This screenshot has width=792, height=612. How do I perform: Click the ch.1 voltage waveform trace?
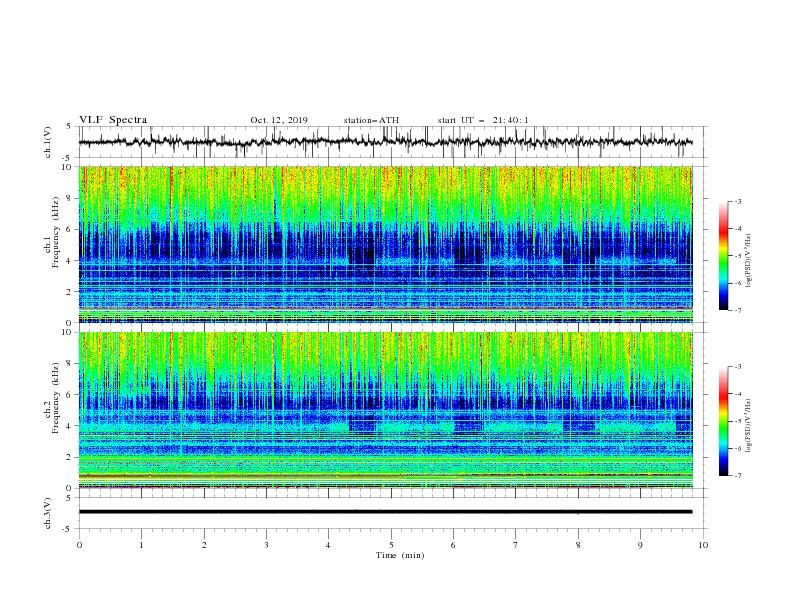click(385, 142)
